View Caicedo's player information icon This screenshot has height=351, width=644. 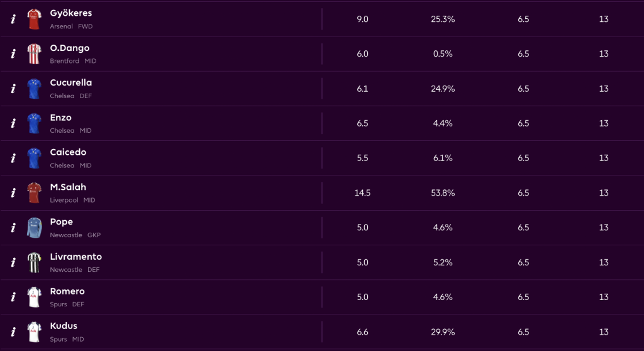click(13, 158)
